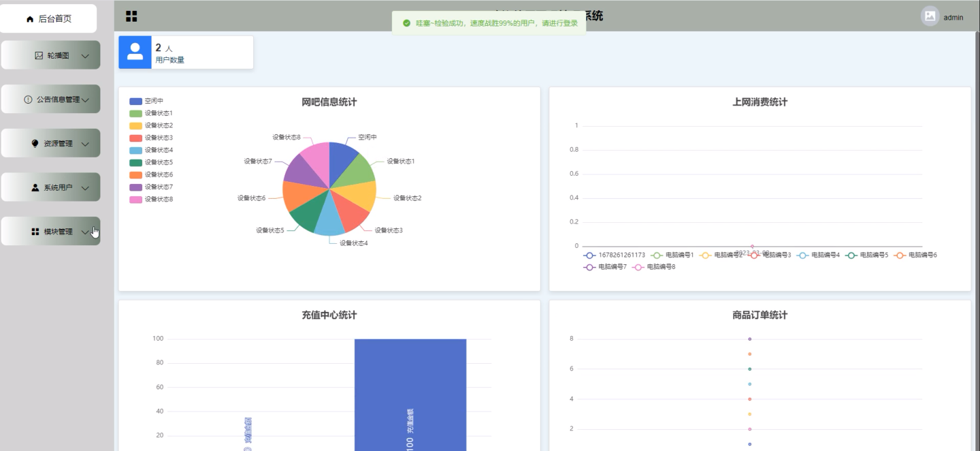Viewport: 980px width, 451px height.
Task: Select 资源管理 label in the sidebar
Action: point(59,144)
